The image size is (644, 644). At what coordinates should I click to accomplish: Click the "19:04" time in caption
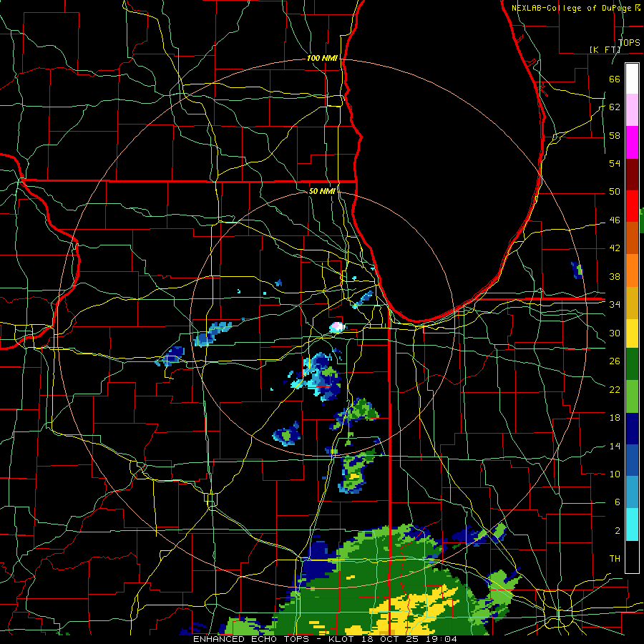441,639
